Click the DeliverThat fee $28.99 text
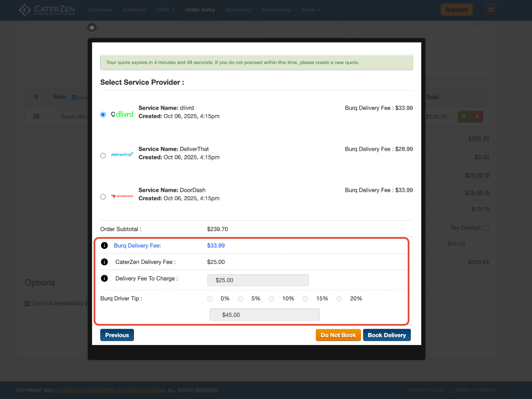Viewport: 532px width, 399px height. [x=379, y=149]
